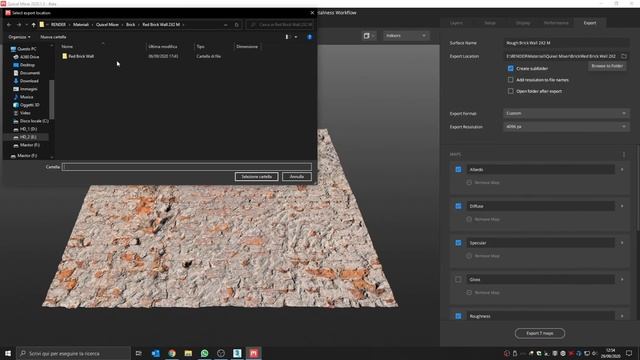Toggle Create subfolder checkbox
Image resolution: width=640 pixels, height=360 pixels.
point(511,69)
